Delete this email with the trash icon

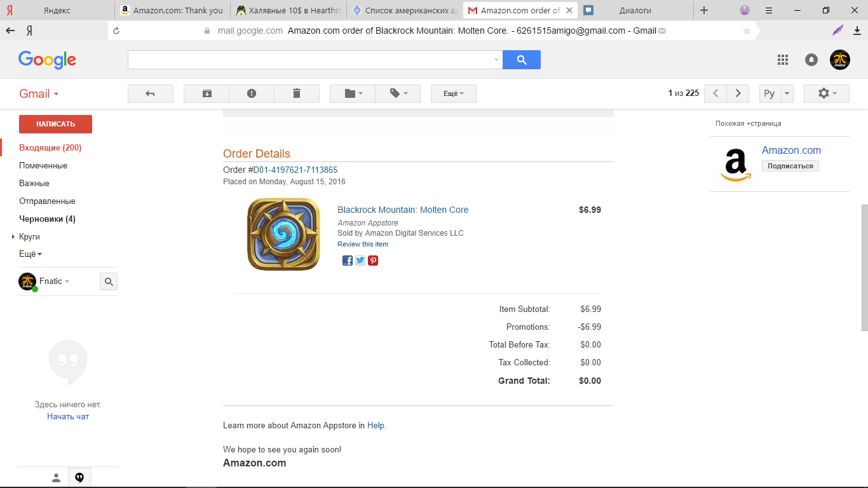pos(297,93)
